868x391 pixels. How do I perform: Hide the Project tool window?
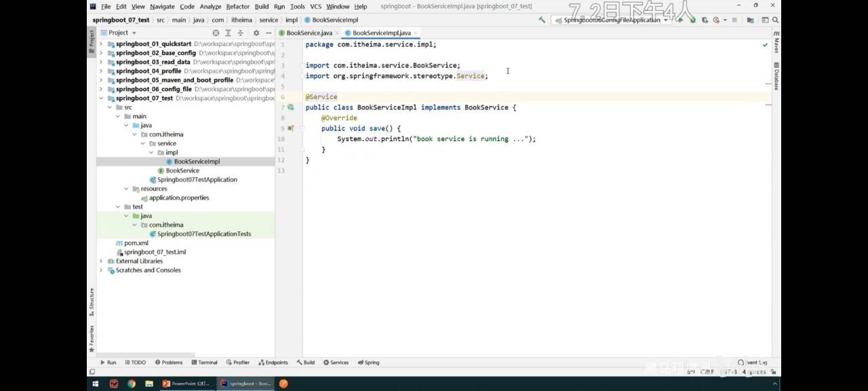(x=269, y=33)
